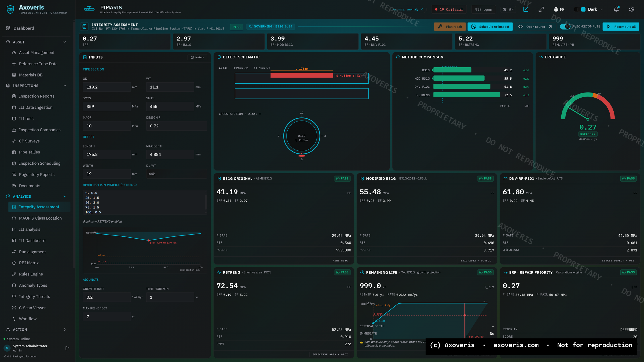Click the feature link in Inputs panel
644x362 pixels.
pyautogui.click(x=197, y=57)
